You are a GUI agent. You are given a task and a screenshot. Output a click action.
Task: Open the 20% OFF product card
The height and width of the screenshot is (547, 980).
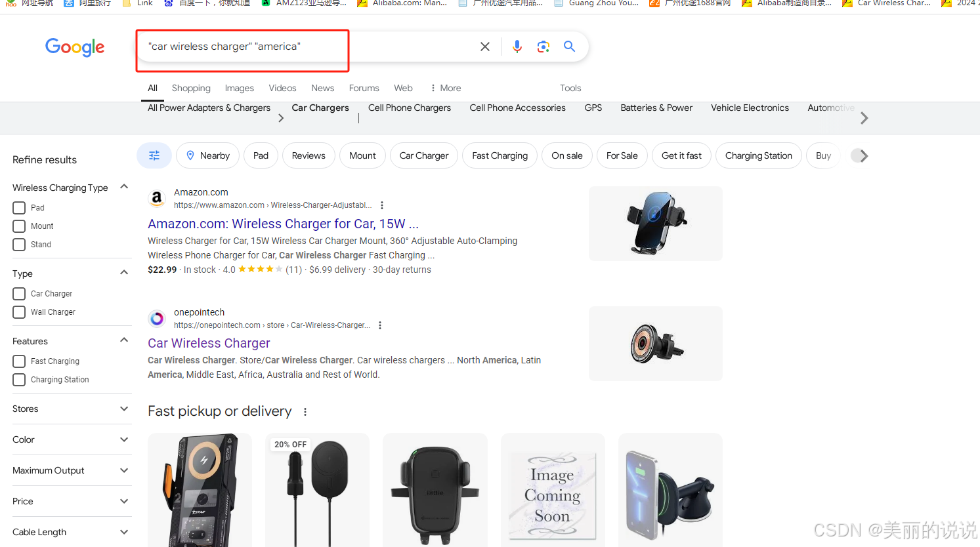(x=318, y=489)
